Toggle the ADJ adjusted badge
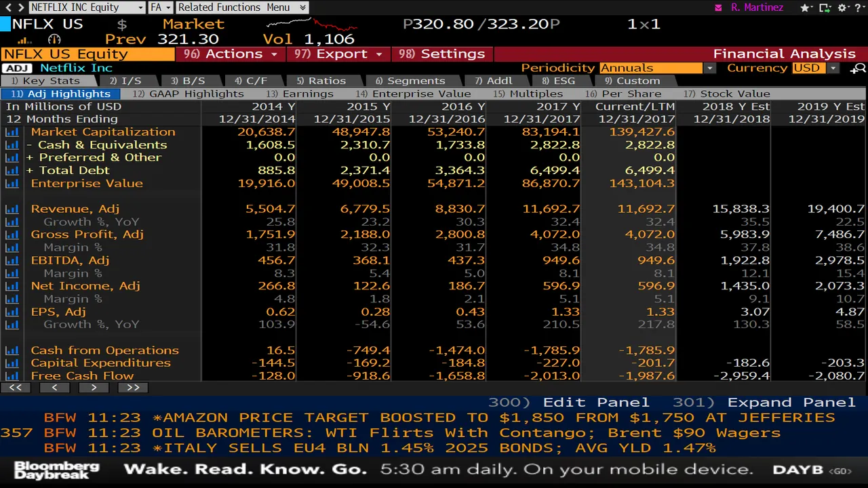868x488 pixels. (x=17, y=68)
